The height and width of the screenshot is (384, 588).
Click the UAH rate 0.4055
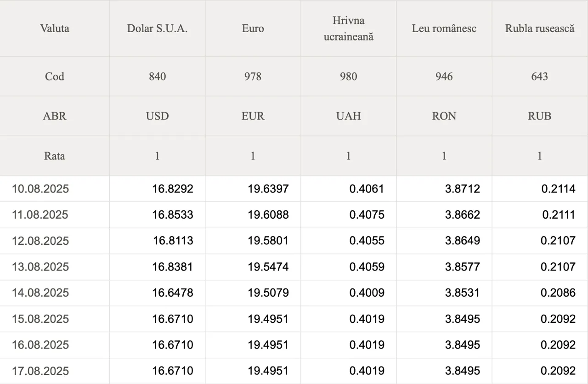point(367,241)
